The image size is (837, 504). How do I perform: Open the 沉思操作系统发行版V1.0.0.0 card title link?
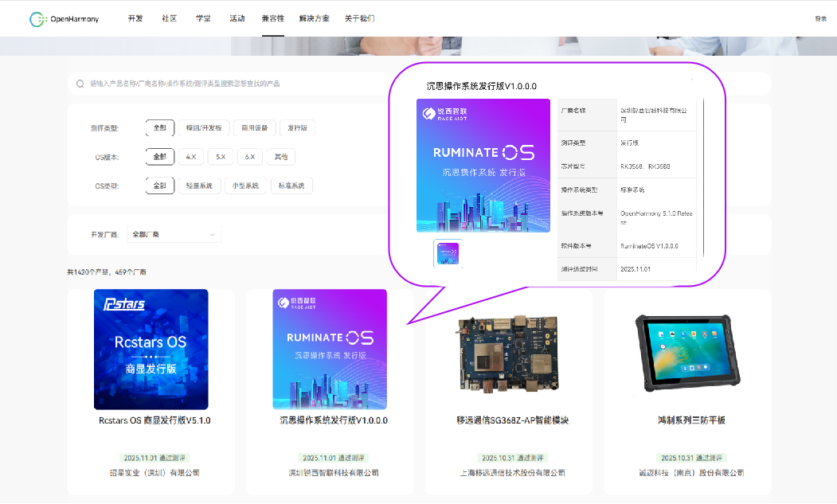click(334, 420)
